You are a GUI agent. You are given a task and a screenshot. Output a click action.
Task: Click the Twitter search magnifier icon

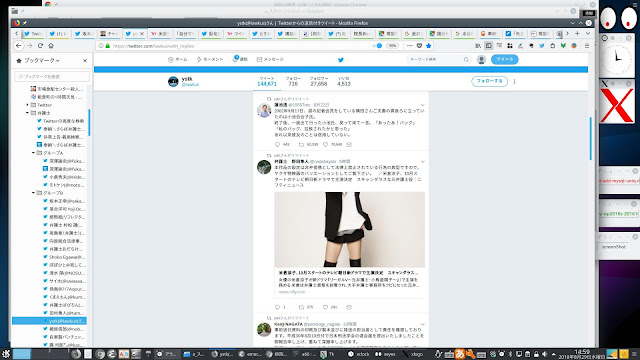coord(466,60)
